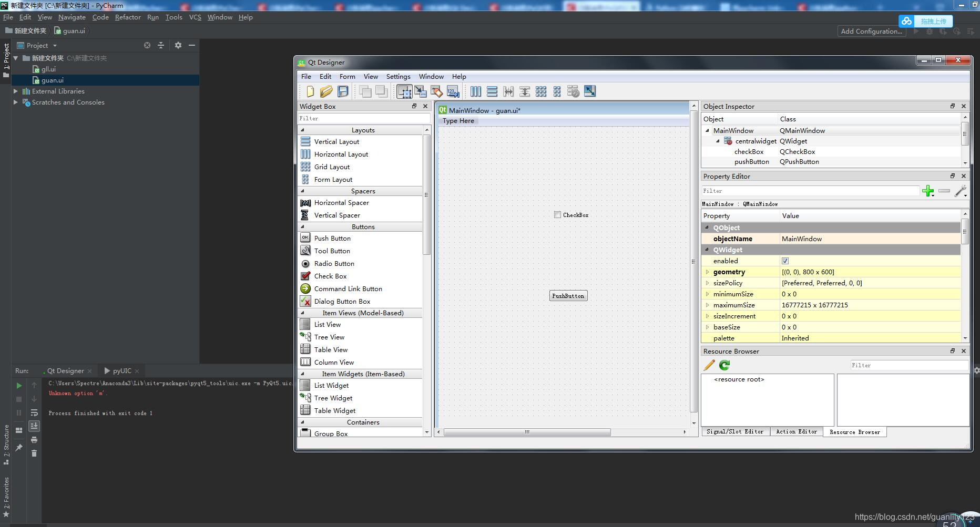980x527 pixels.
Task: Switch to Edit Signals/Slots mode icon
Action: click(421, 91)
